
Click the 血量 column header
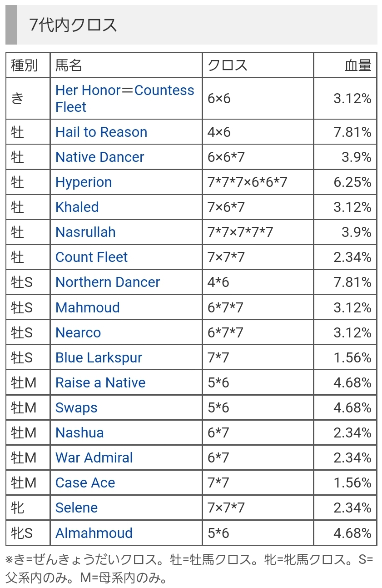(x=358, y=65)
